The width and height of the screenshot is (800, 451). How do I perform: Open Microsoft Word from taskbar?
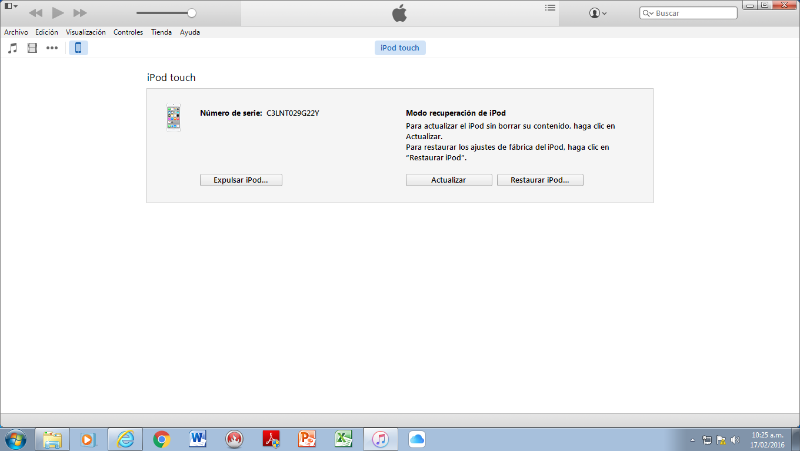198,439
